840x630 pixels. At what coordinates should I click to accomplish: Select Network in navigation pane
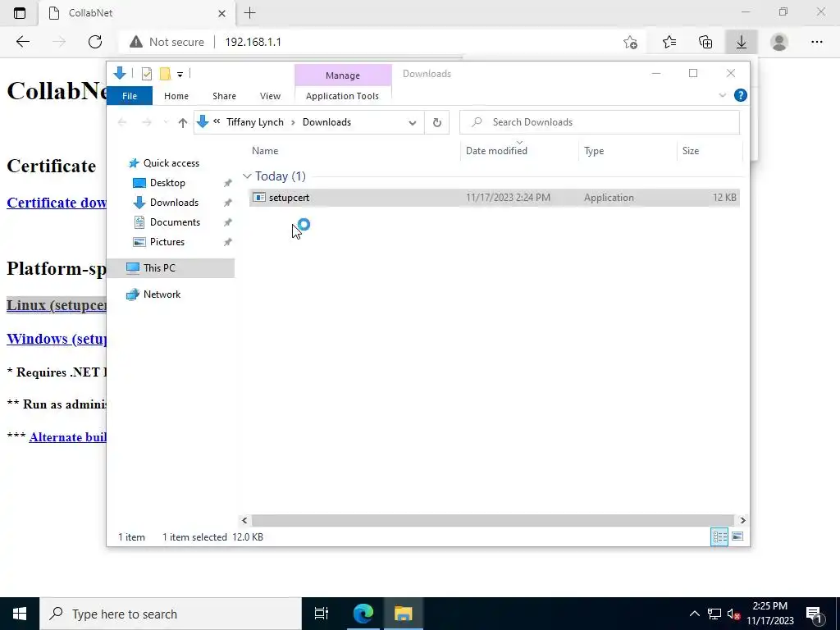162,294
